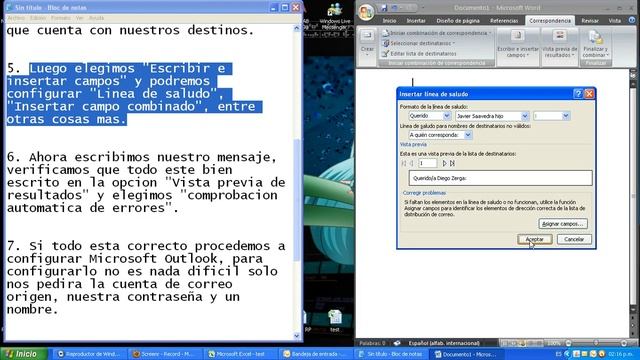Open the Ayuda menu in Bloc de notas
Viewport: 640px width, 360px height.
pyautogui.click(x=96, y=18)
